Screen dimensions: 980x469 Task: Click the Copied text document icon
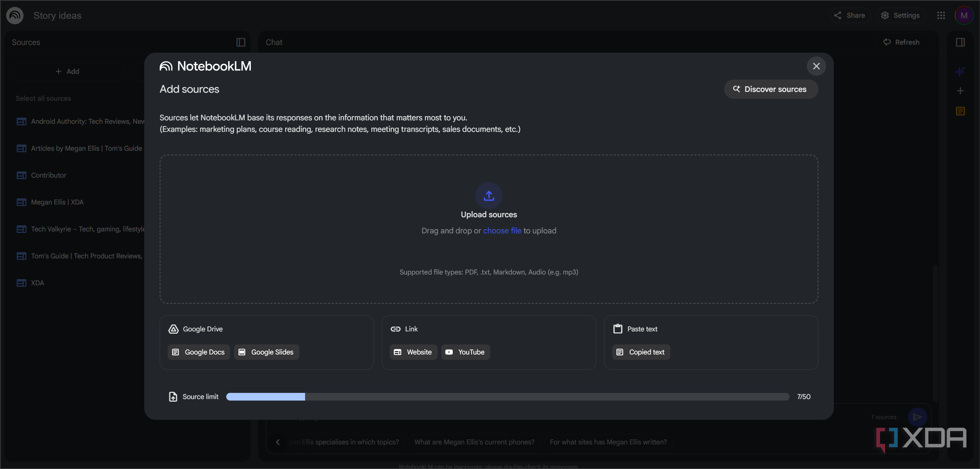tap(620, 352)
